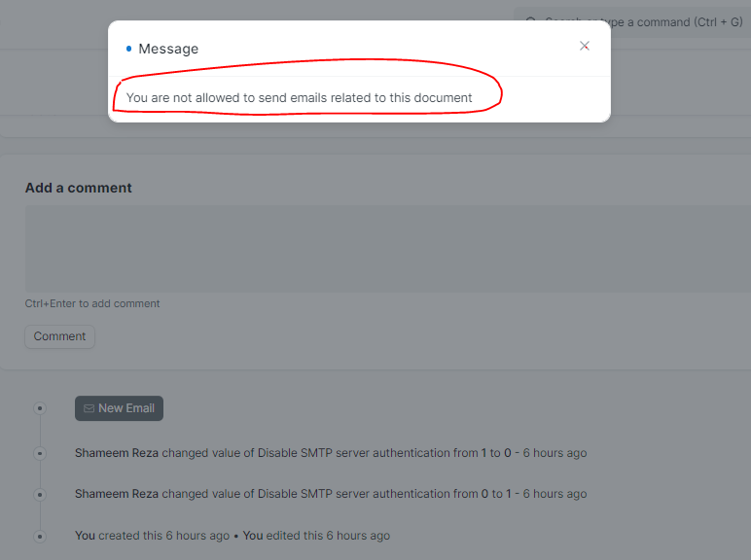Click the not allowed to send emails message text
The height and width of the screenshot is (560, 751).
coord(299,97)
